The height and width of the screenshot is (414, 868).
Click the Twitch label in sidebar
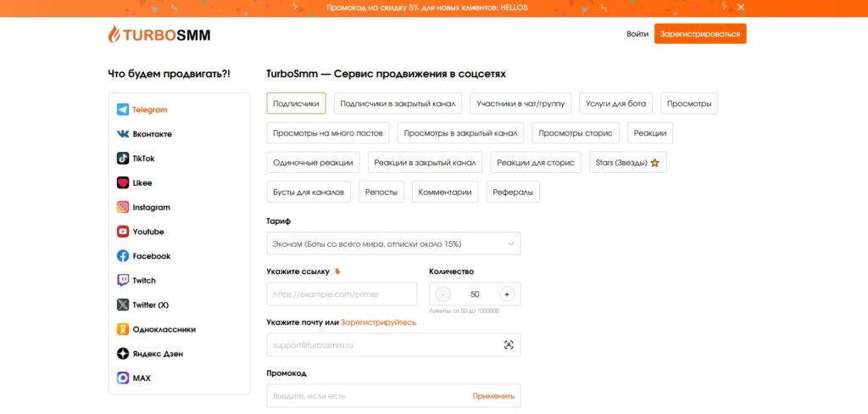coord(144,281)
